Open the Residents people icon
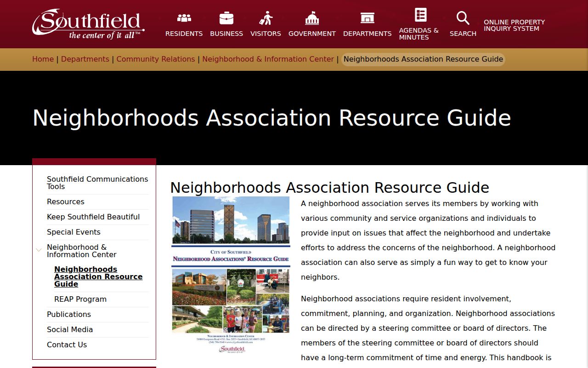This screenshot has width=588, height=368. click(x=184, y=18)
